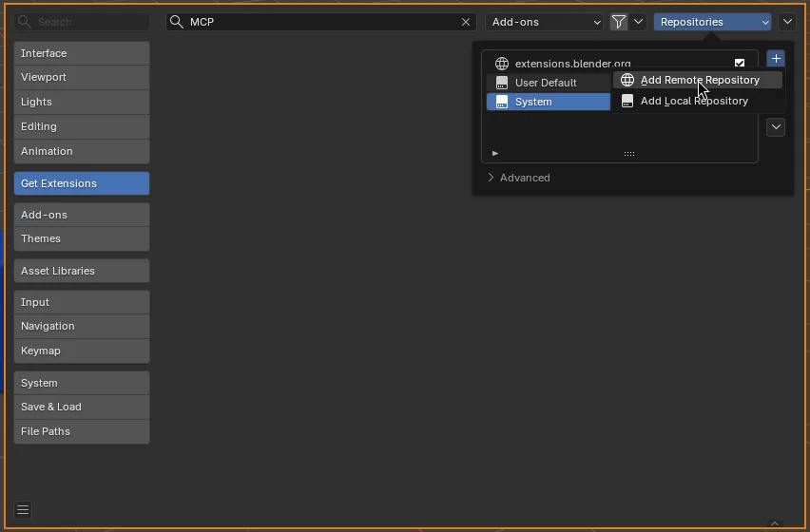The width and height of the screenshot is (810, 532).
Task: Choose Add Local Repository
Action: click(698, 101)
